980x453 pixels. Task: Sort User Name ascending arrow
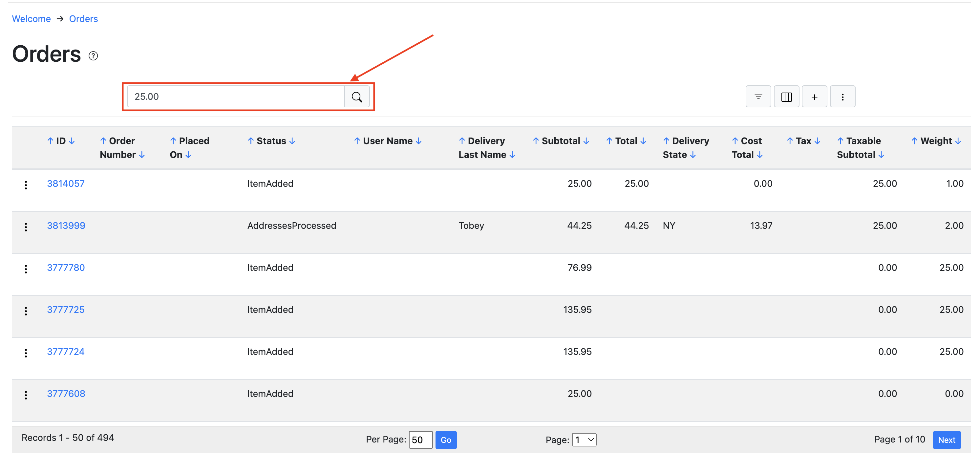[357, 141]
